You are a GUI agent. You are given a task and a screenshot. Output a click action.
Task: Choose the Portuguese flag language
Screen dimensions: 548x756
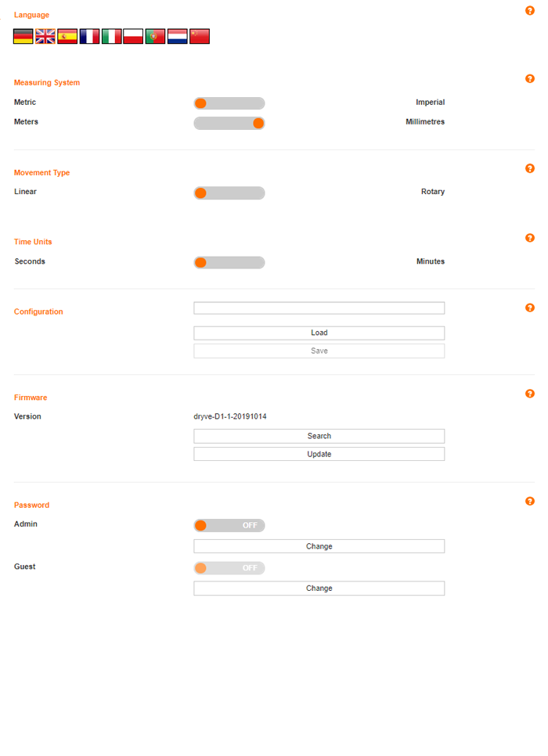click(x=155, y=36)
